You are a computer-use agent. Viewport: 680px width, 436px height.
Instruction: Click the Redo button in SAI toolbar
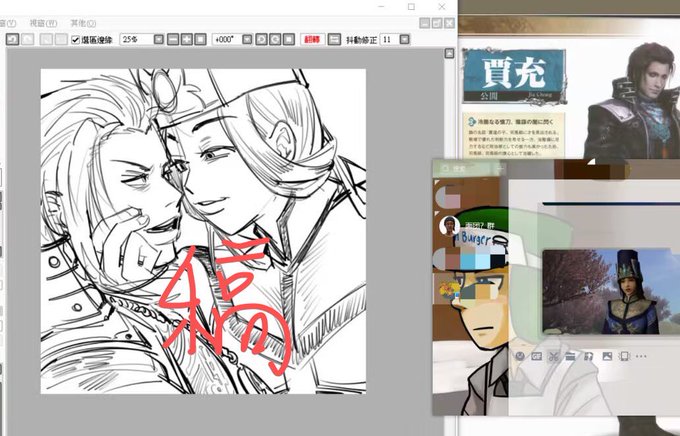[28, 39]
